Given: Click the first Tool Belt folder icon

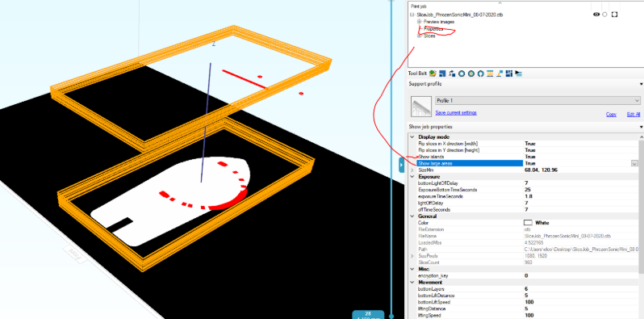Looking at the screenshot, I should pyautogui.click(x=433, y=73).
